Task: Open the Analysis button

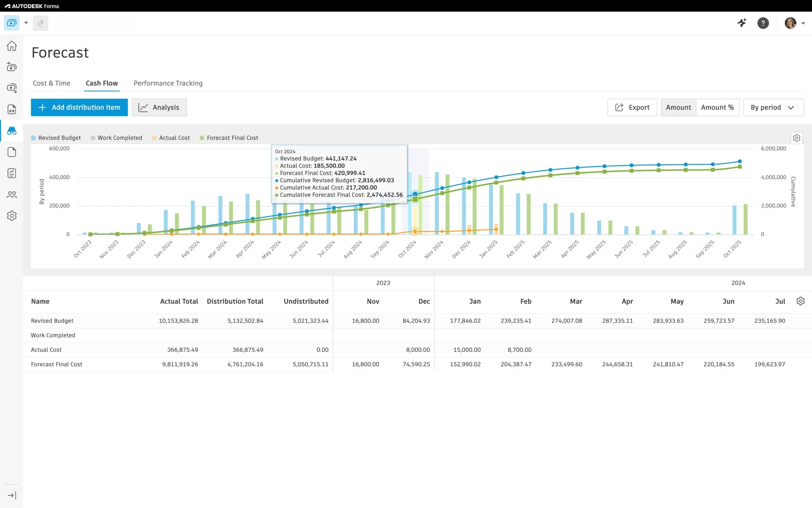Action: pyautogui.click(x=159, y=107)
